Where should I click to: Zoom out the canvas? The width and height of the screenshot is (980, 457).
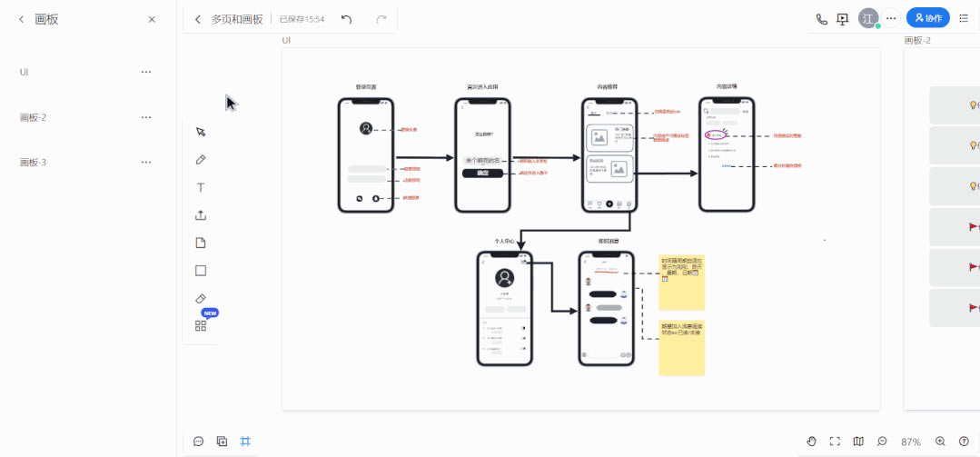coord(882,442)
